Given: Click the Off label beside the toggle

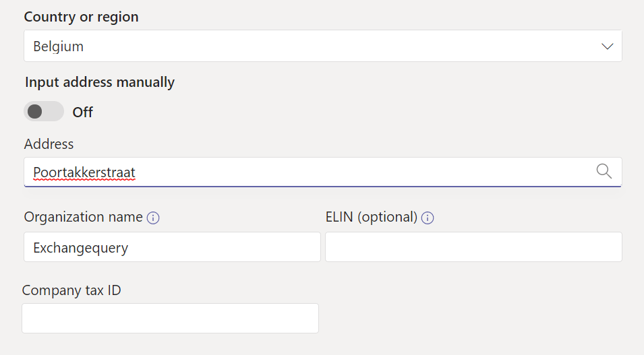Looking at the screenshot, I should pos(83,112).
